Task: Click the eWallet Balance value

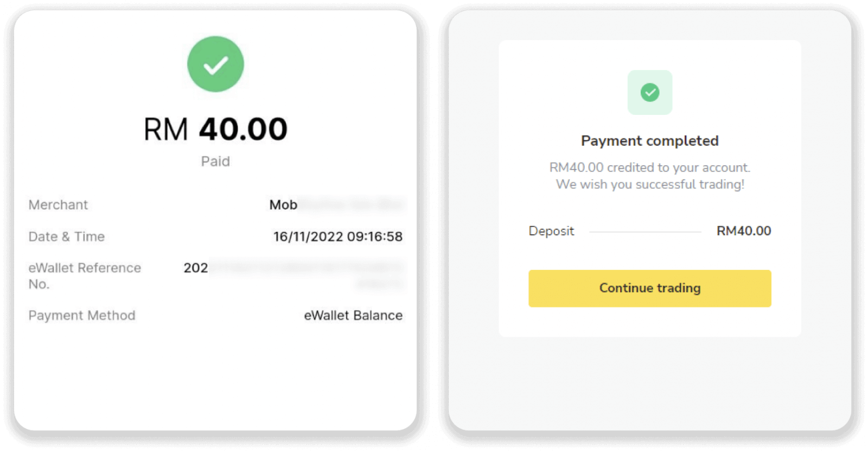Action: pyautogui.click(x=353, y=315)
